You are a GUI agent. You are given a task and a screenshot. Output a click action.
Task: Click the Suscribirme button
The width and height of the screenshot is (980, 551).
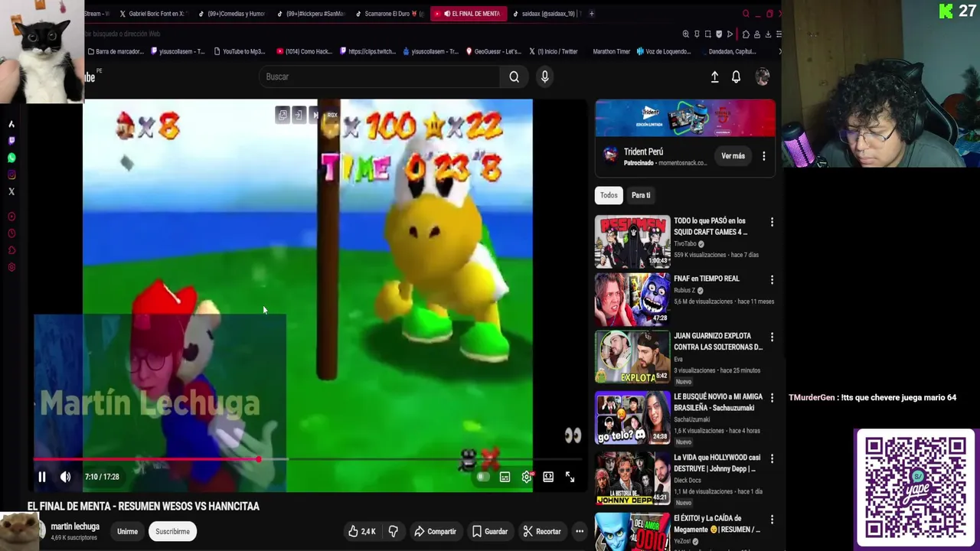click(x=172, y=531)
